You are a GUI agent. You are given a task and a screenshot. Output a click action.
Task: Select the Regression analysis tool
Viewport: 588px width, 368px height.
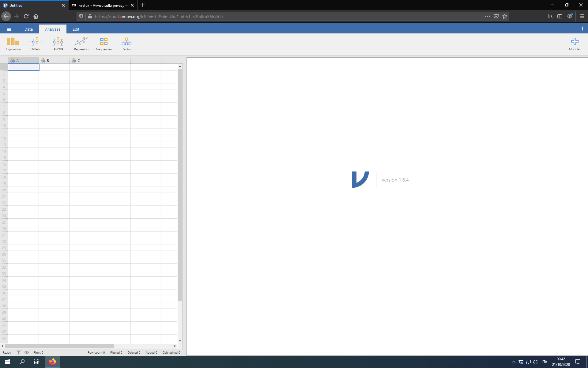click(81, 44)
